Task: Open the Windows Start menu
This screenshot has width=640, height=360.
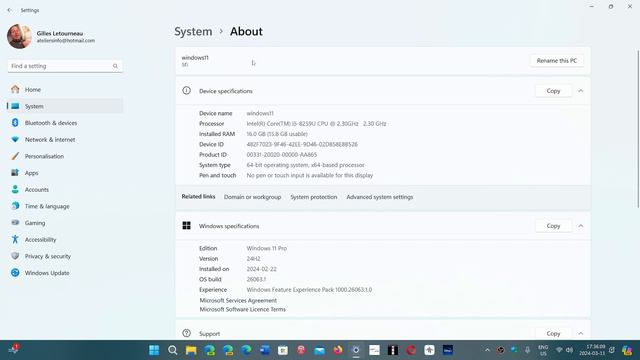Action: click(x=154, y=350)
